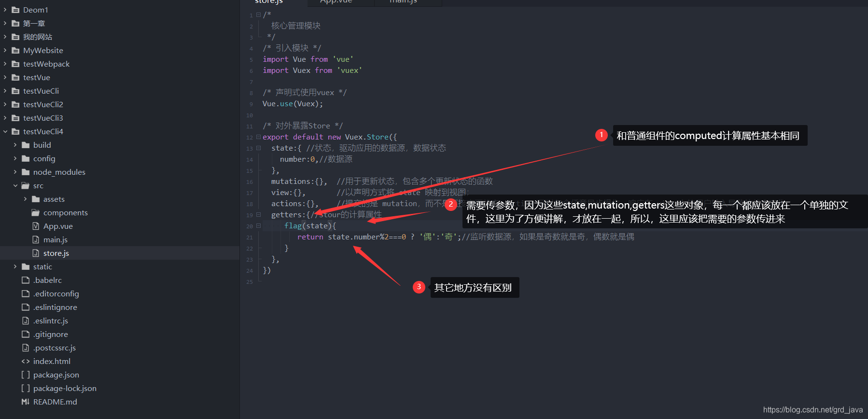The width and height of the screenshot is (868, 419).
Task: Select the components folder label
Action: tap(66, 212)
